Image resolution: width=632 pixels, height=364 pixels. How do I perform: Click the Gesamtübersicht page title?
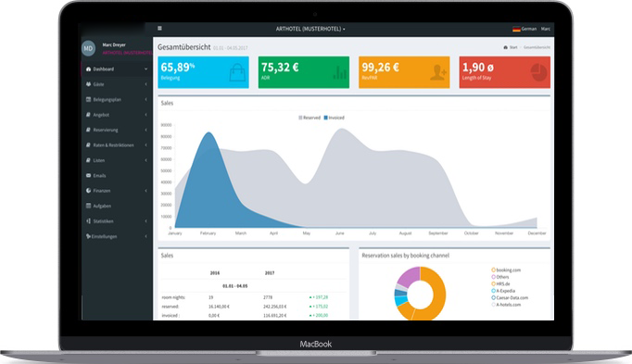pyautogui.click(x=183, y=47)
